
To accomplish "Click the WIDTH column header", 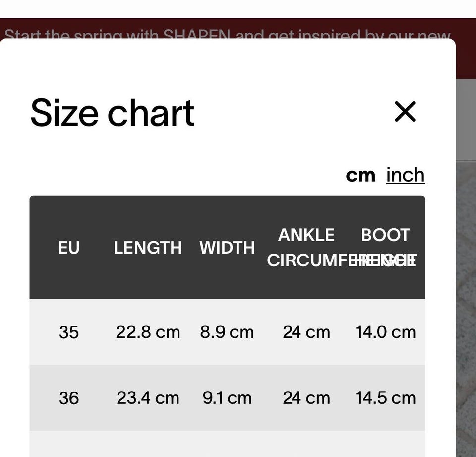I will [x=227, y=247].
